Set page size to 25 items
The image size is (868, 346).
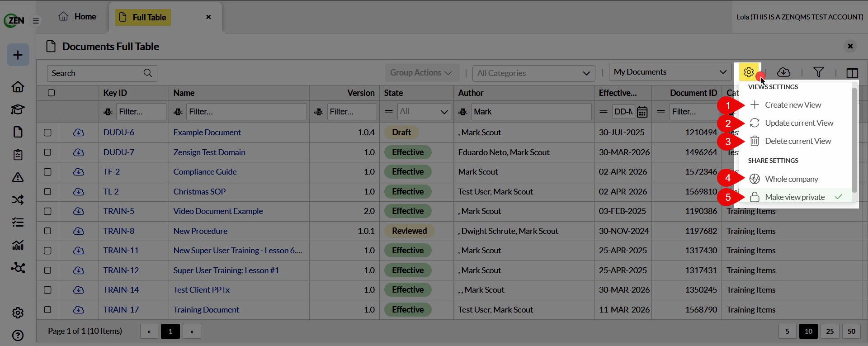click(830, 332)
